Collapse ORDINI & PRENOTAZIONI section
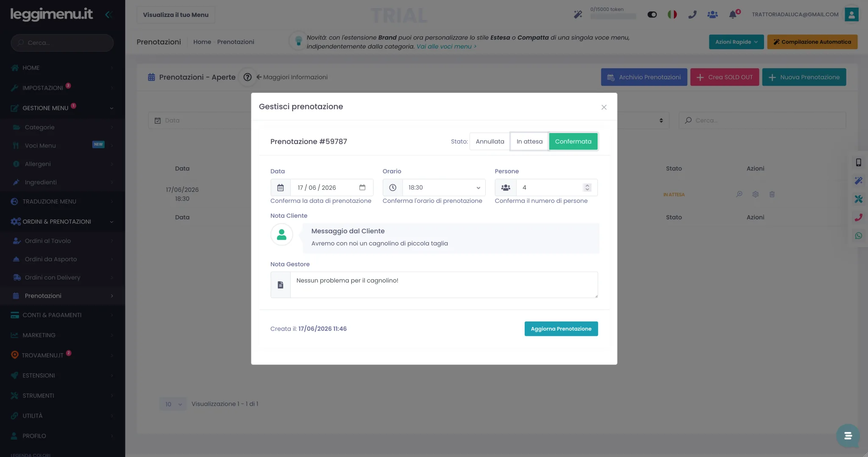Viewport: 868px width, 457px height. tap(62, 222)
